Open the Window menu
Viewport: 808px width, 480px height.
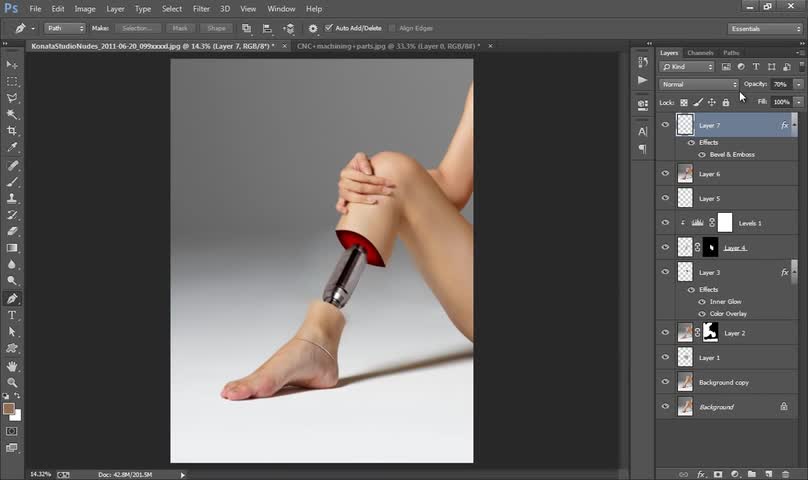click(281, 9)
